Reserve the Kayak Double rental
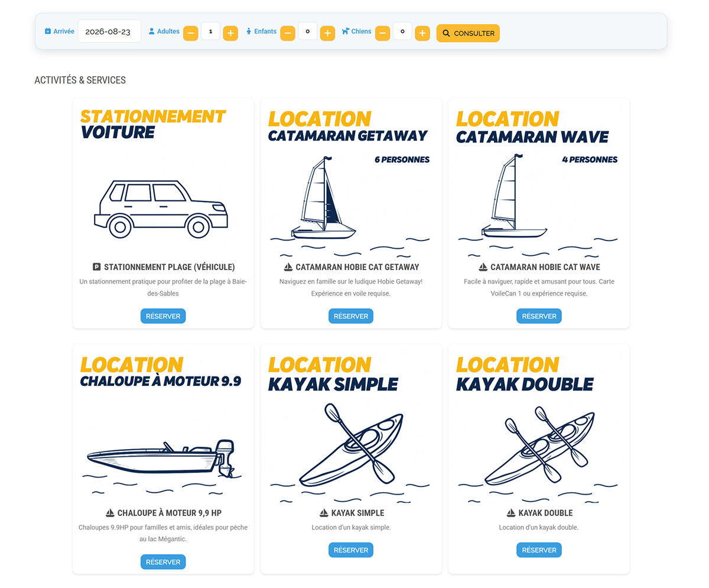This screenshot has width=709, height=588. [539, 550]
